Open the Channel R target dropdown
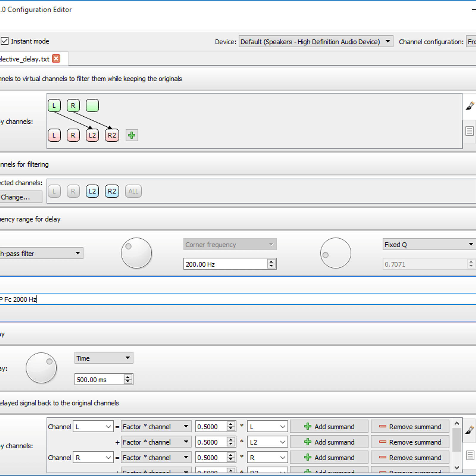This screenshot has height=476, width=476. coord(93,458)
